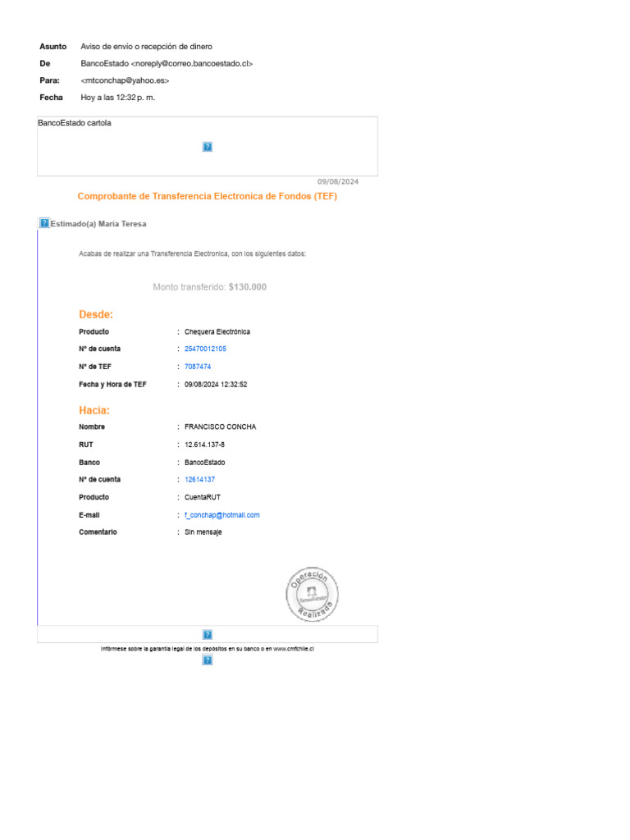This screenshot has width=630, height=840.
Task: Click the Chequera Electrónica product value
Action: point(217,331)
